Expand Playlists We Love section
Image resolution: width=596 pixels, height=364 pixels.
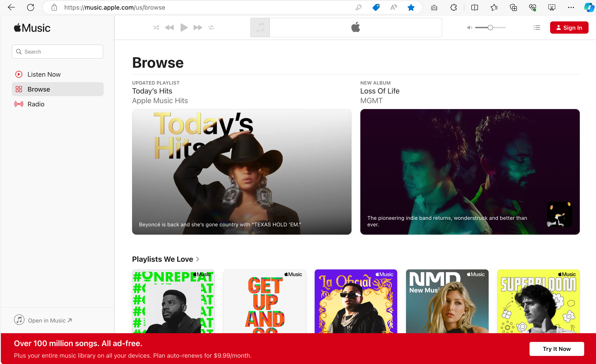(x=198, y=259)
